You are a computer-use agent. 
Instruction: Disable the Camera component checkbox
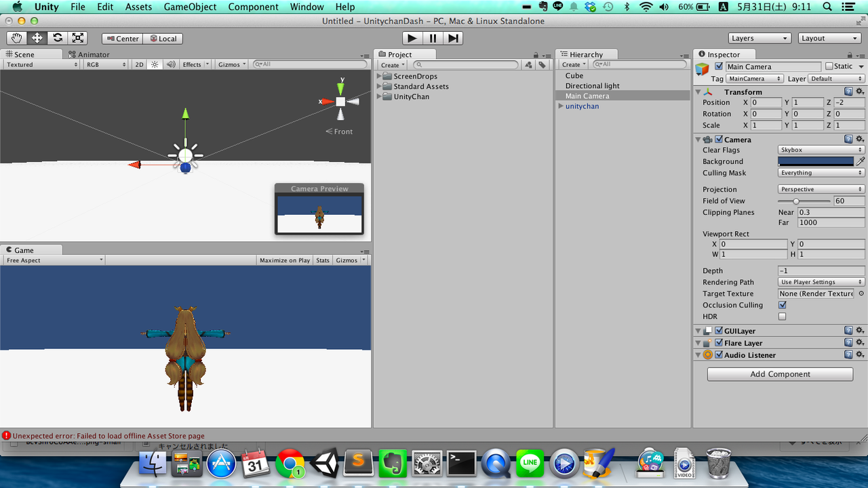(x=719, y=139)
